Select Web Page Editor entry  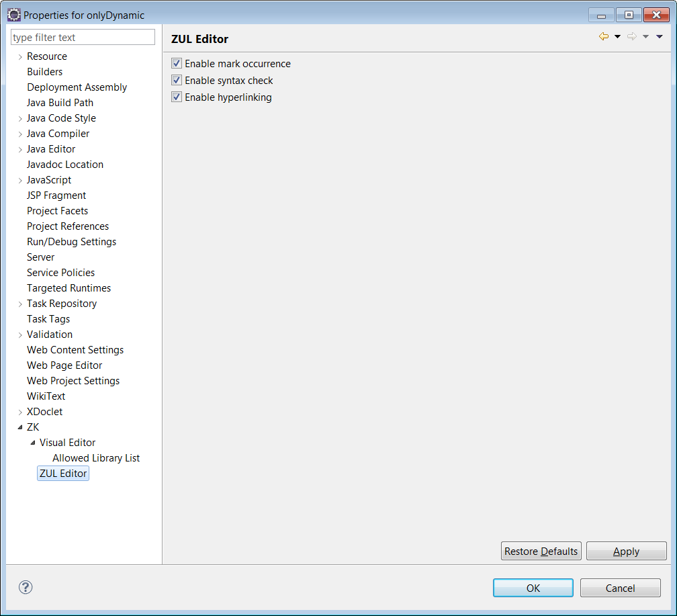(64, 365)
